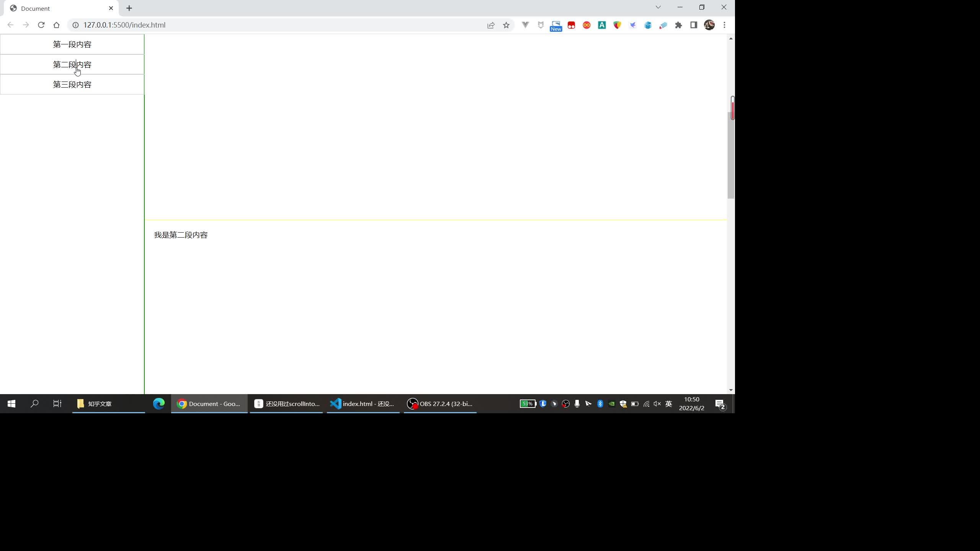Viewport: 980px width, 551px height.
Task: Open a new tab with plus button
Action: (x=129, y=8)
